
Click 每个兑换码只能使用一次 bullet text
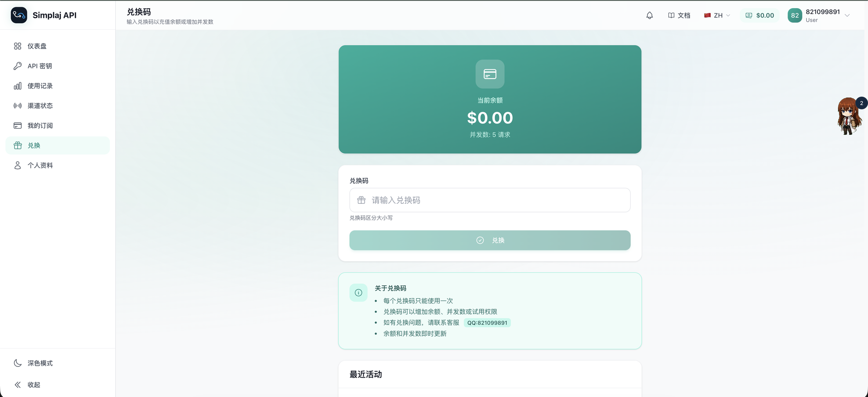click(x=418, y=301)
